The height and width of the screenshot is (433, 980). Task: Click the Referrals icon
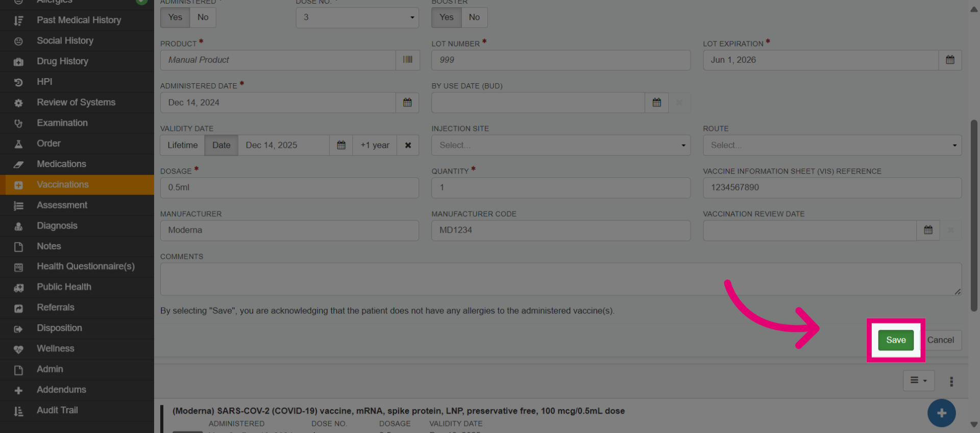18,308
